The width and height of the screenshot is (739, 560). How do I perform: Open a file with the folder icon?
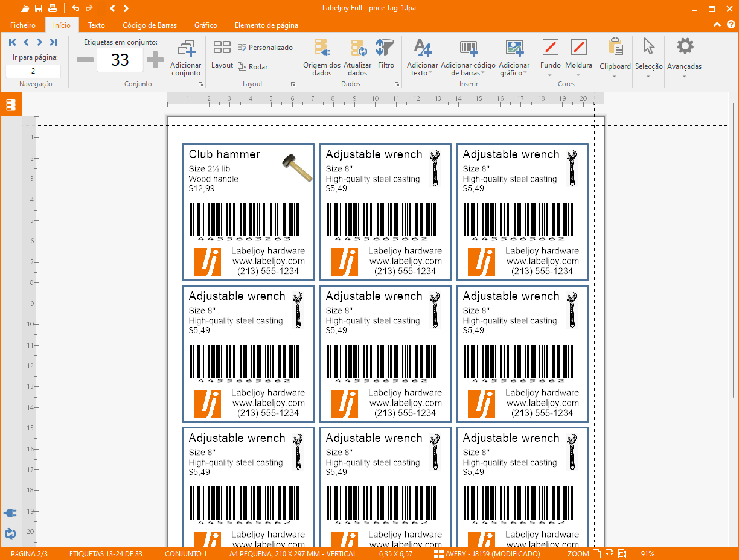24,8
